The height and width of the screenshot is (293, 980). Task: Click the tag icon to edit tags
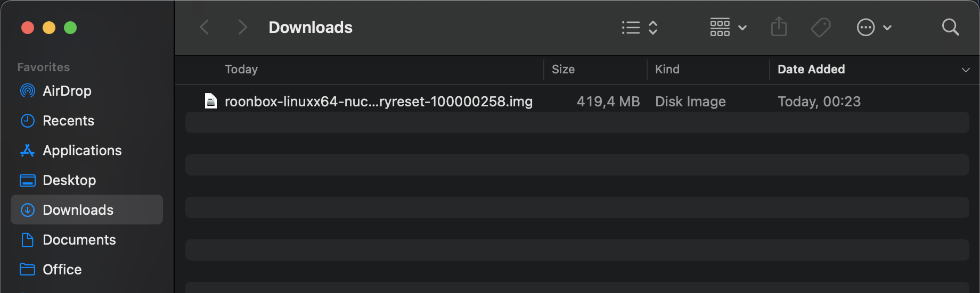pos(820,28)
